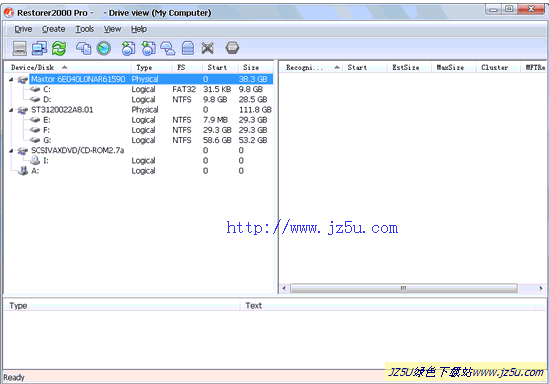Click the log panel Type column header
Viewport: 549px width, 384px height.
tap(121, 306)
